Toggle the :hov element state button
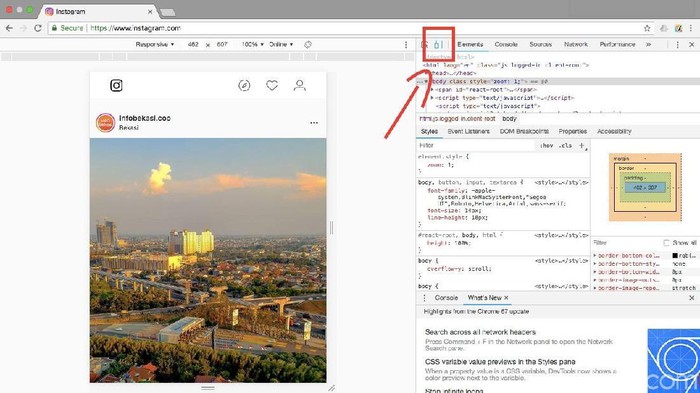Image resolution: width=700 pixels, height=393 pixels. tap(546, 146)
